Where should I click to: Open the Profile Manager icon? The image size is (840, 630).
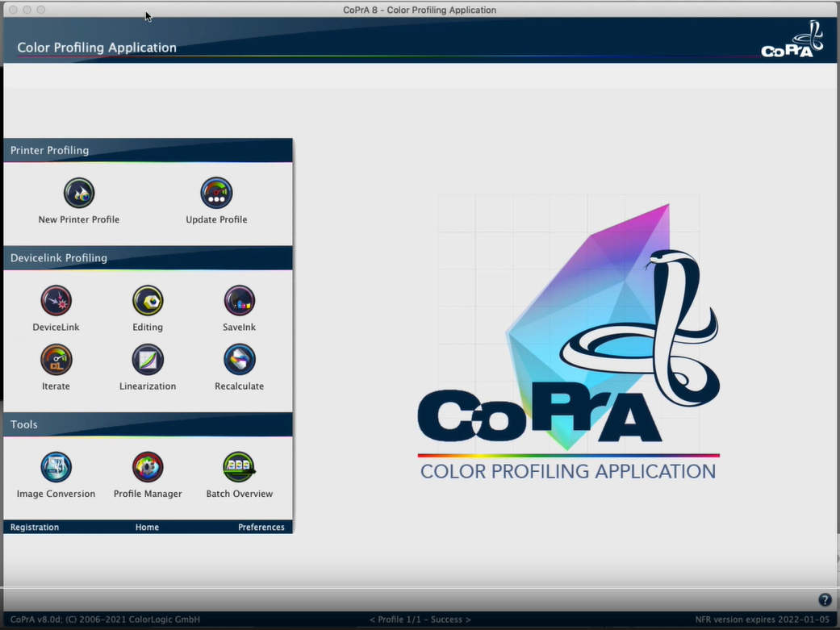click(148, 467)
